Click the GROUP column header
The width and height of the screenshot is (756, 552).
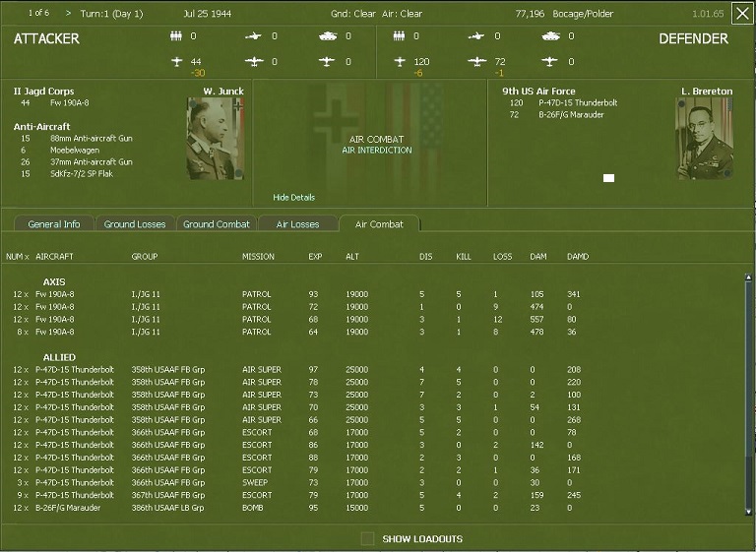click(x=145, y=257)
